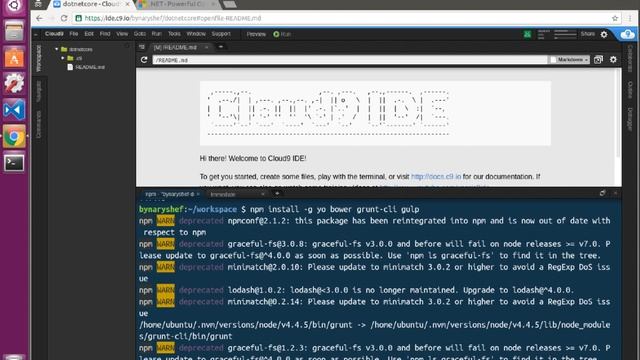
Task: Maximize the console panel
Action: click(602, 193)
